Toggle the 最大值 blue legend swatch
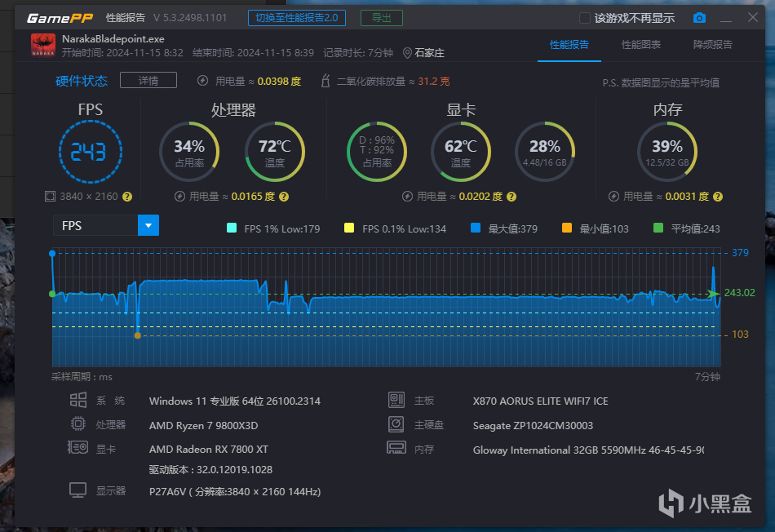Viewport: 775px width, 532px height. 476,228
